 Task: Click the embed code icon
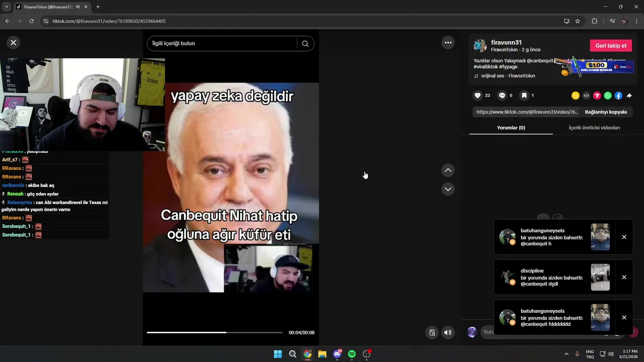586,96
